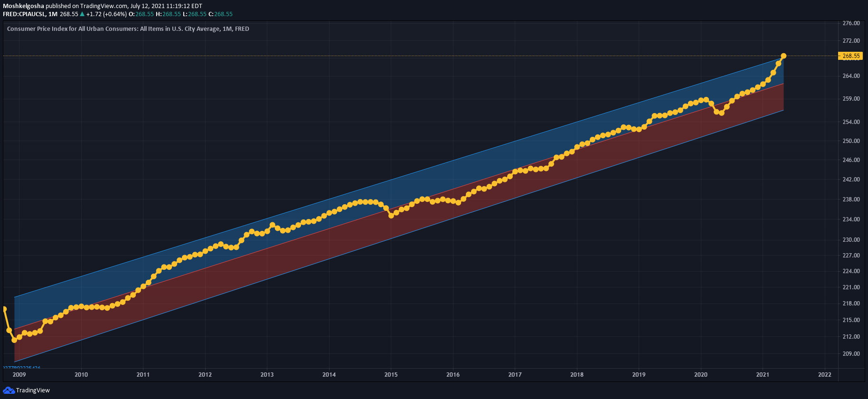This screenshot has width=868, height=399.
Task: Click the 224.00 price scale value
Action: (851, 271)
